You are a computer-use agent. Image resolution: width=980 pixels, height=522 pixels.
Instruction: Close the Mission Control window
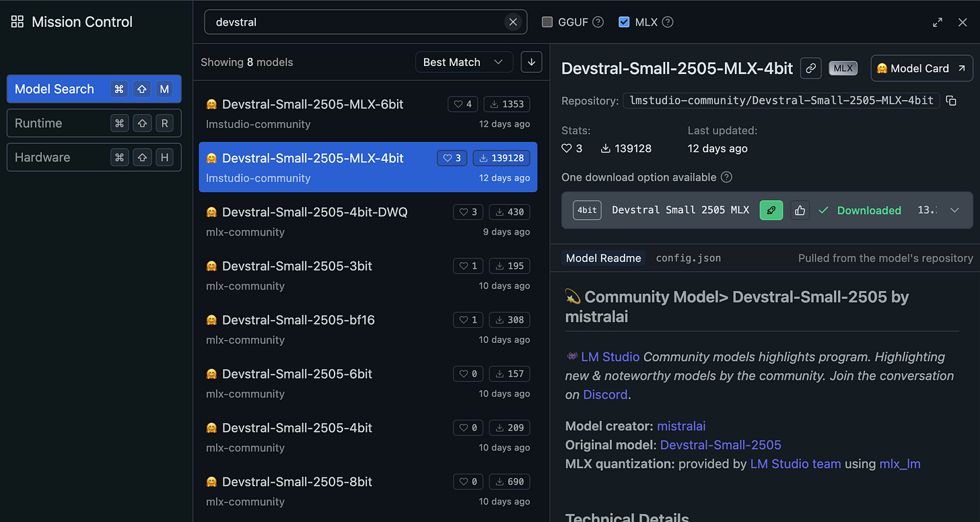point(963,22)
